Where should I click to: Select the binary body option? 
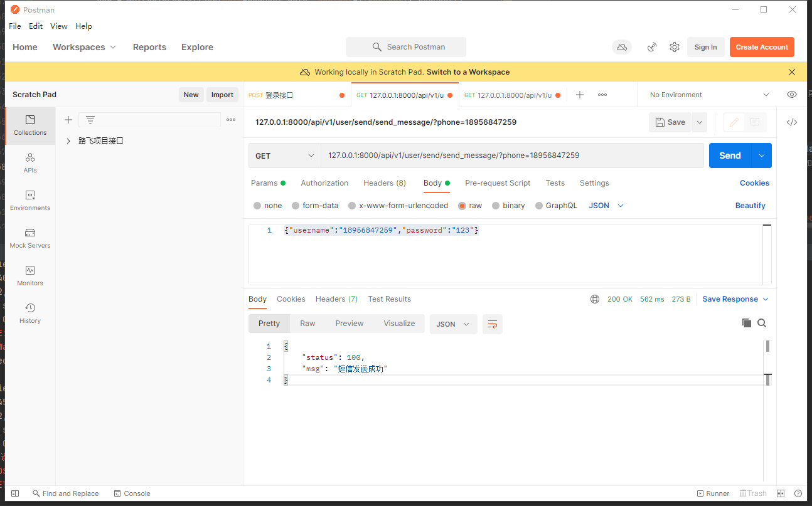(x=496, y=206)
